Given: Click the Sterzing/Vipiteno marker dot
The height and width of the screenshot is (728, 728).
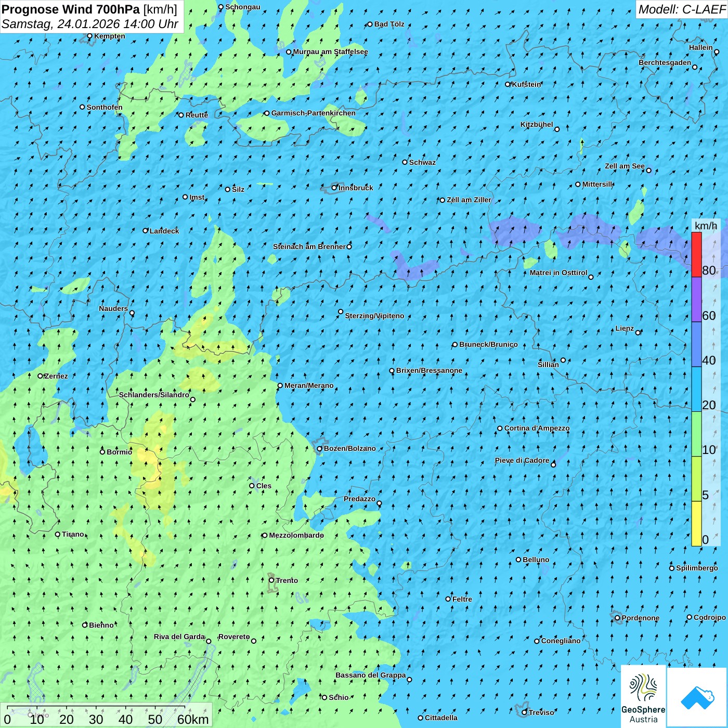Looking at the screenshot, I should coord(341,311).
